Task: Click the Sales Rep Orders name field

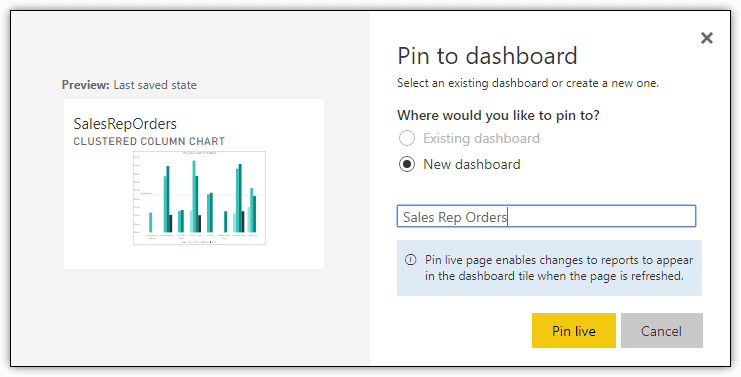Action: (x=546, y=216)
